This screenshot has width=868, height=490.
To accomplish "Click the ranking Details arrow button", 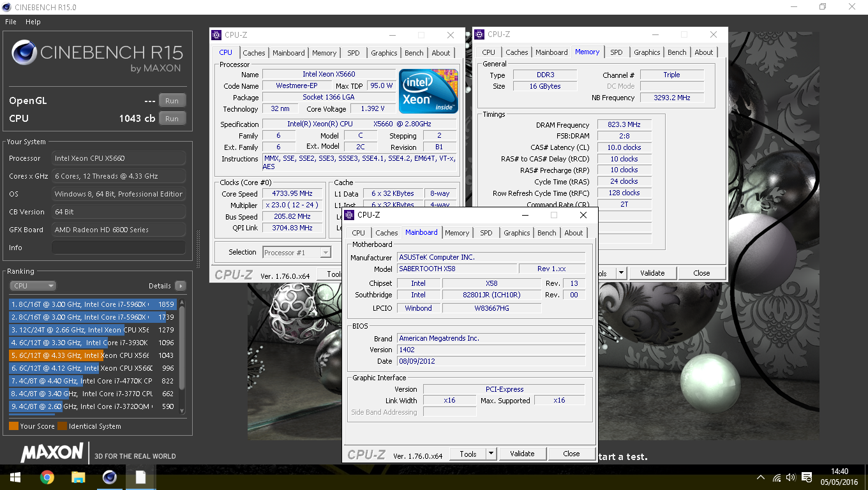I will 181,286.
